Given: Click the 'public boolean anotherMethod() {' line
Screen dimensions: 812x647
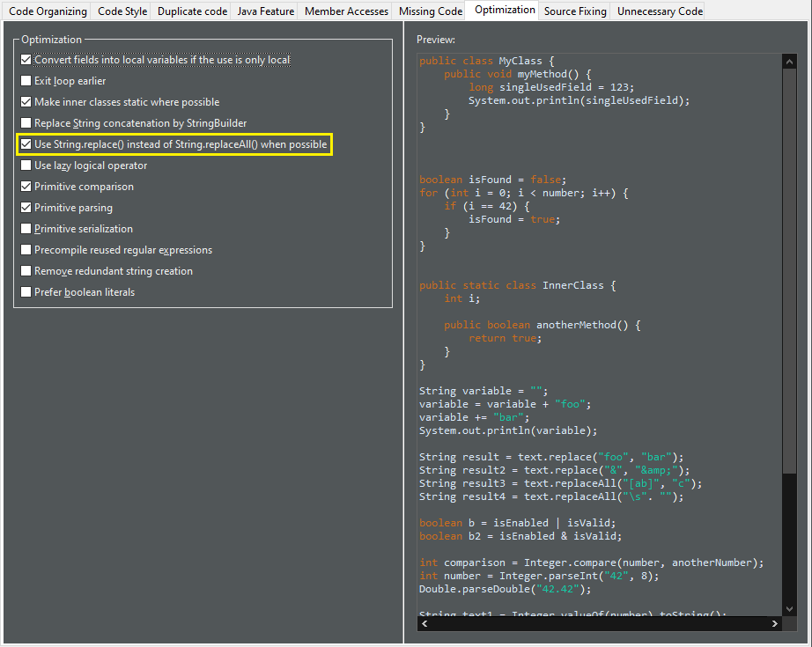Looking at the screenshot, I should 543,325.
